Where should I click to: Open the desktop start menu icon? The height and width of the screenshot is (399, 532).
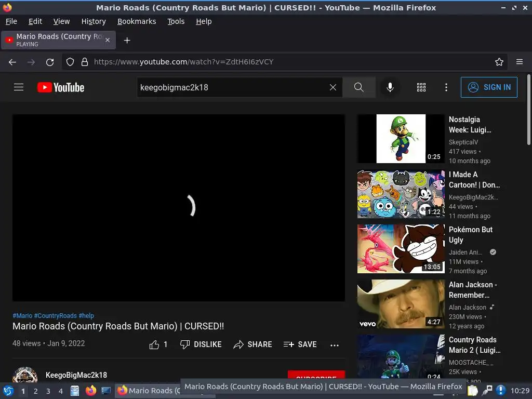click(x=8, y=391)
